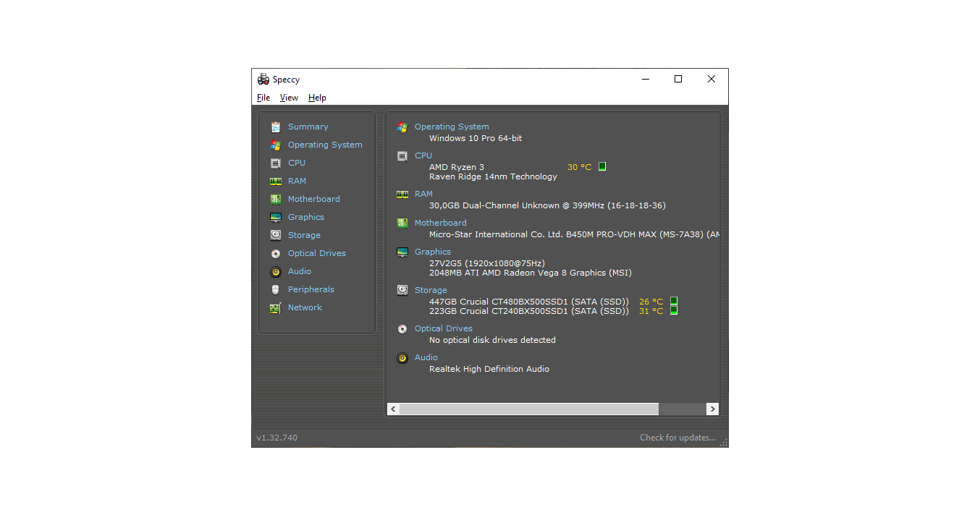
Task: Click the Motherboard icon in summary pane
Action: [402, 223]
